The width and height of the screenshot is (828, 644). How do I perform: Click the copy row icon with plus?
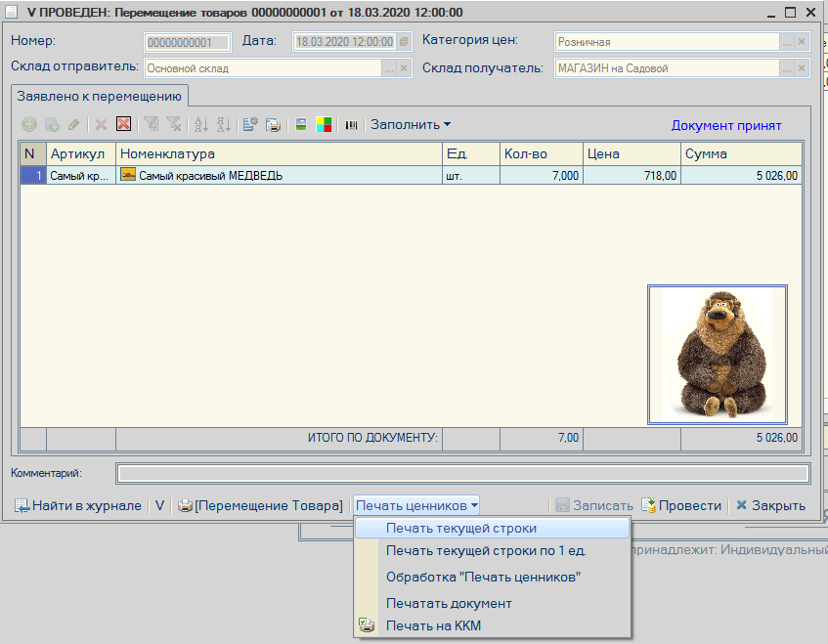52,124
